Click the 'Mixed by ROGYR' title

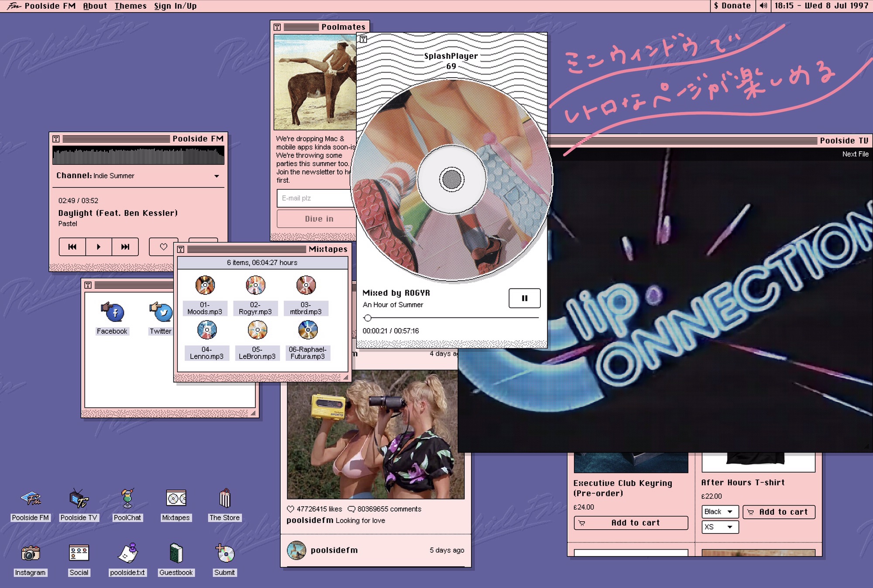tap(396, 293)
